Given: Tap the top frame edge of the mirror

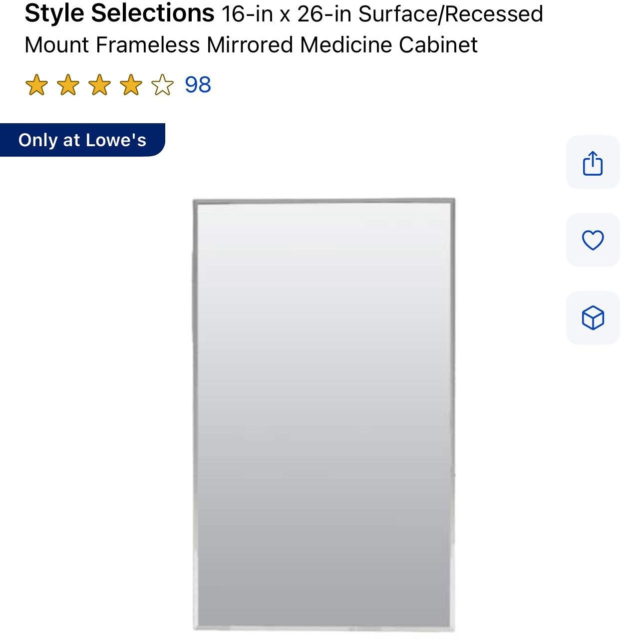Looking at the screenshot, I should click(323, 201).
